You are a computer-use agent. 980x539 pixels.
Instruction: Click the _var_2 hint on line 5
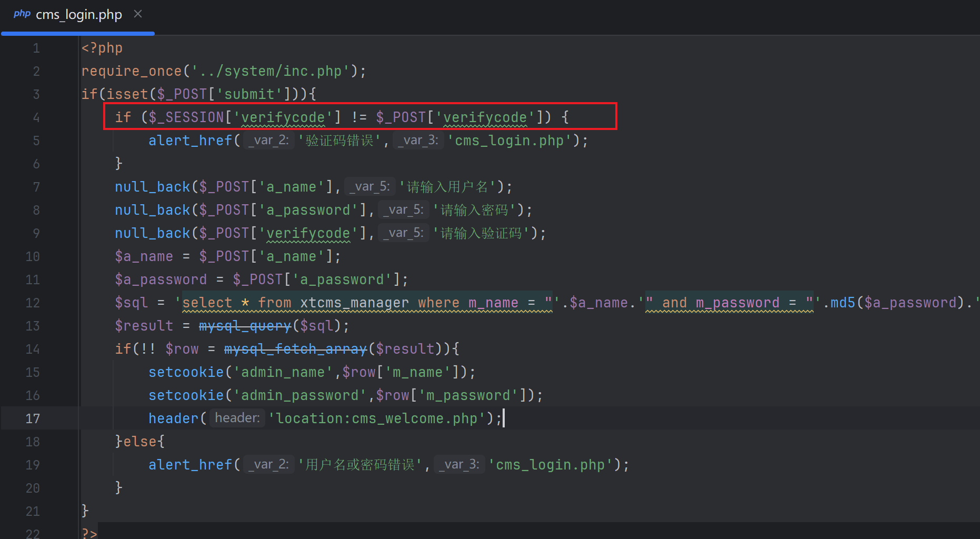268,141
